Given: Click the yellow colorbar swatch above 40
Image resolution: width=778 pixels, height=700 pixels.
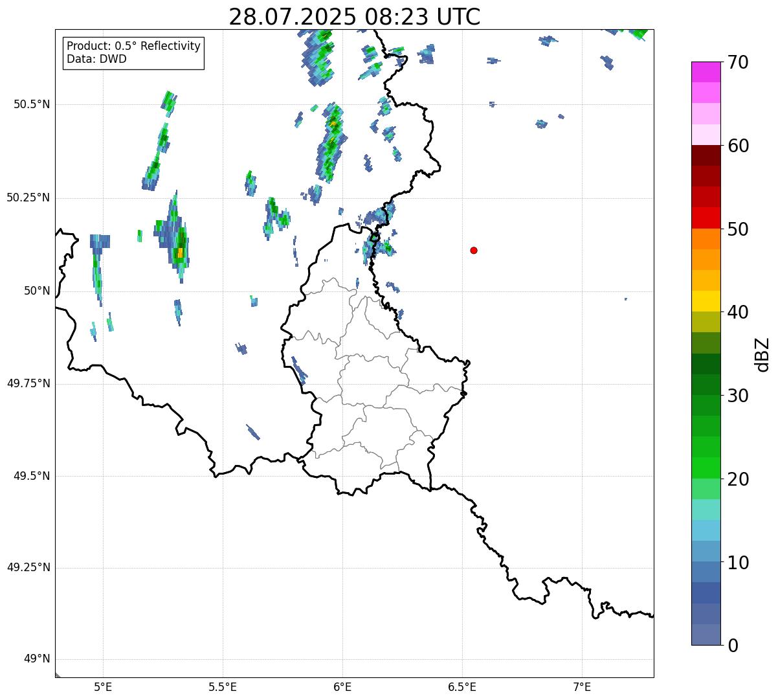Looking at the screenshot, I should (706, 302).
